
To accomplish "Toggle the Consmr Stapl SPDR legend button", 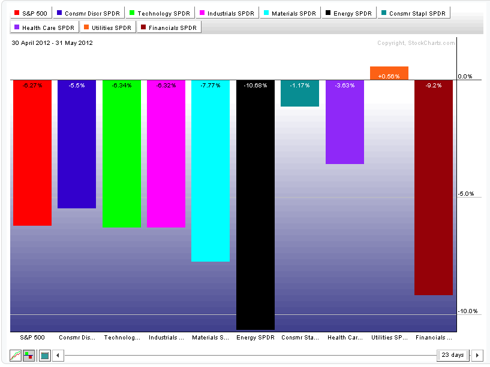I will [414, 13].
